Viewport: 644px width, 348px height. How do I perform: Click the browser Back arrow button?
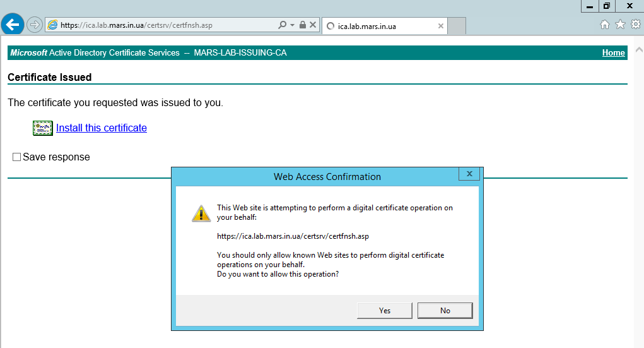click(13, 25)
